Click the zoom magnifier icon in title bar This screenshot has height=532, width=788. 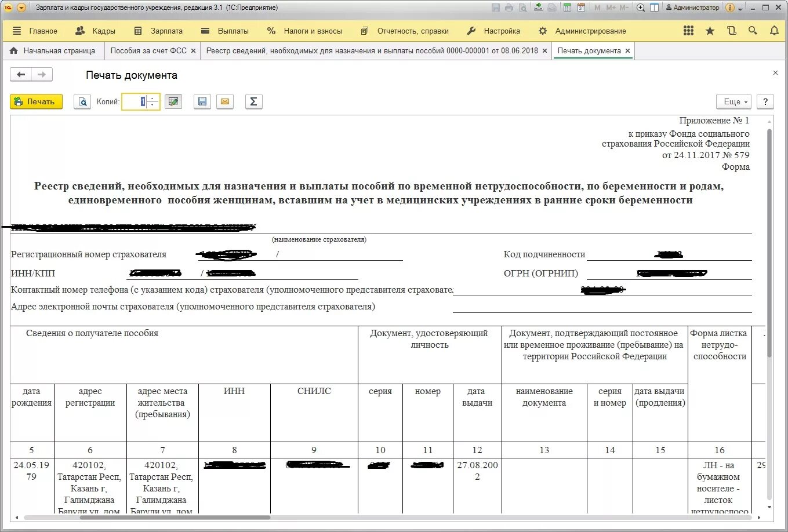point(641,8)
